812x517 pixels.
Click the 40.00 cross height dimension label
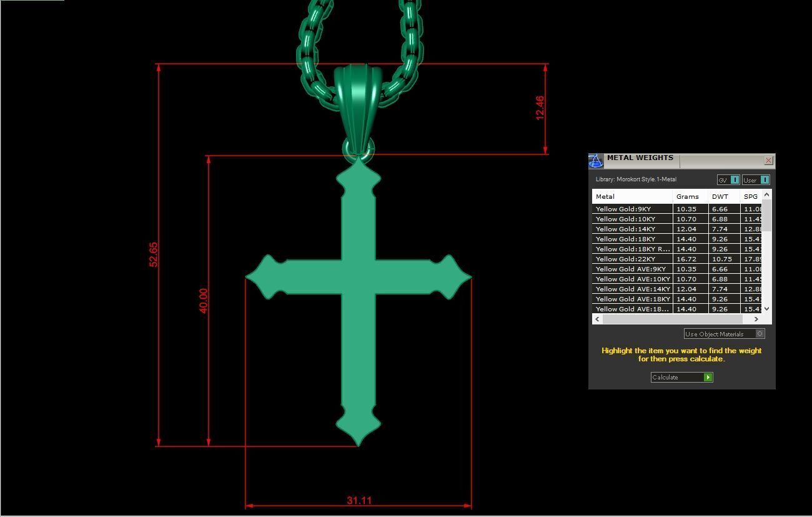pyautogui.click(x=203, y=301)
